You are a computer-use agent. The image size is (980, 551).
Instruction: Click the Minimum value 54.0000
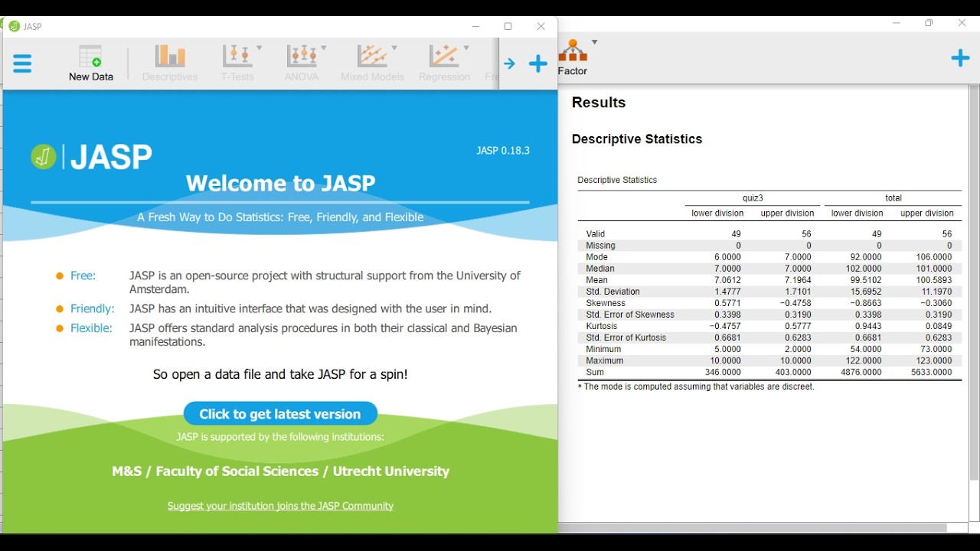click(x=867, y=350)
